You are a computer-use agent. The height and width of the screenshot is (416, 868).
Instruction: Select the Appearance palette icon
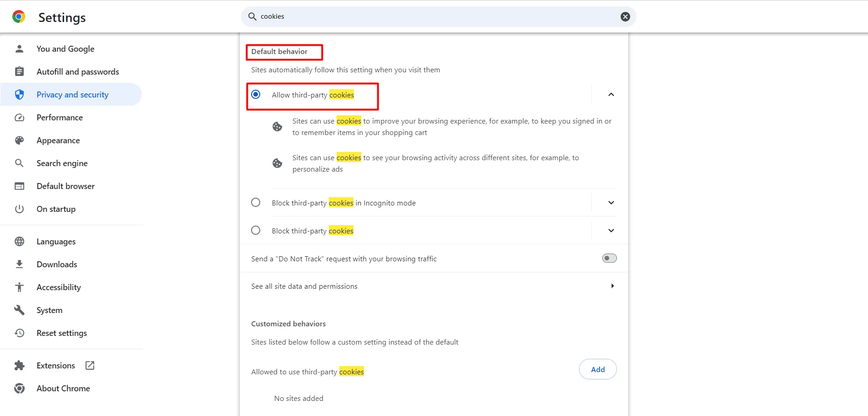coord(19,140)
